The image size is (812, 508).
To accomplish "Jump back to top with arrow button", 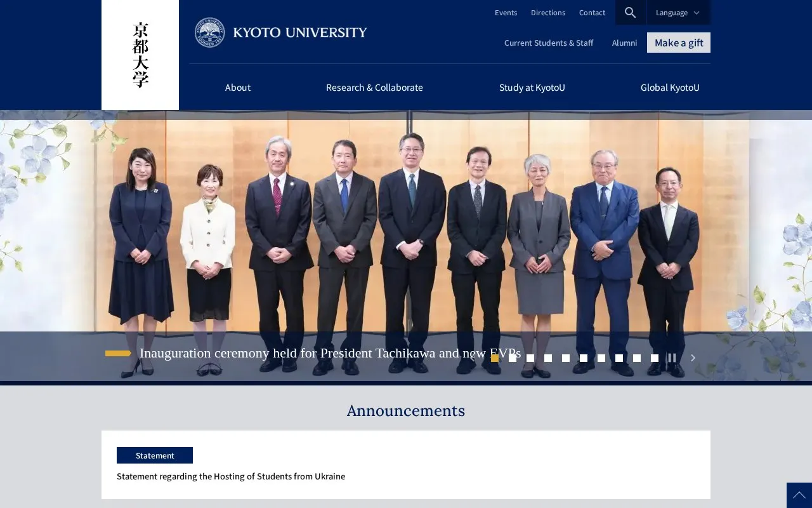I will click(x=799, y=495).
